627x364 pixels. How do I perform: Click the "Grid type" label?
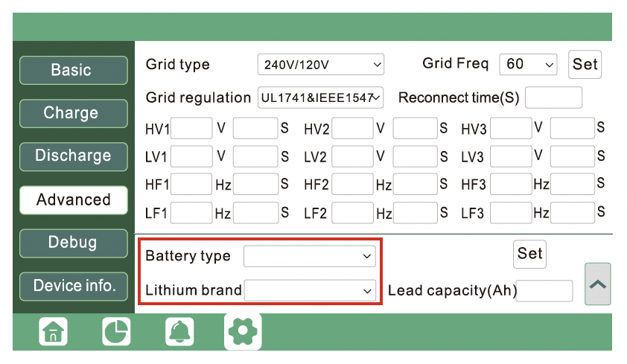(x=178, y=65)
